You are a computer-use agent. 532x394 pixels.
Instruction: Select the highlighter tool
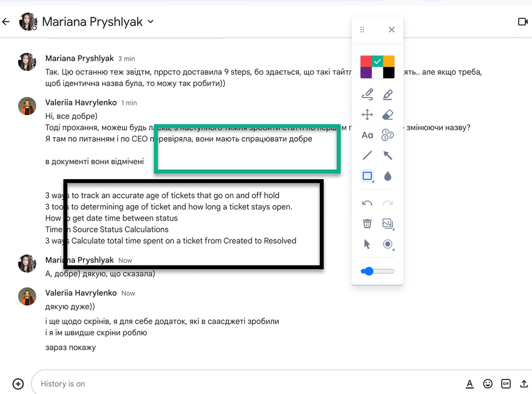[x=388, y=94]
